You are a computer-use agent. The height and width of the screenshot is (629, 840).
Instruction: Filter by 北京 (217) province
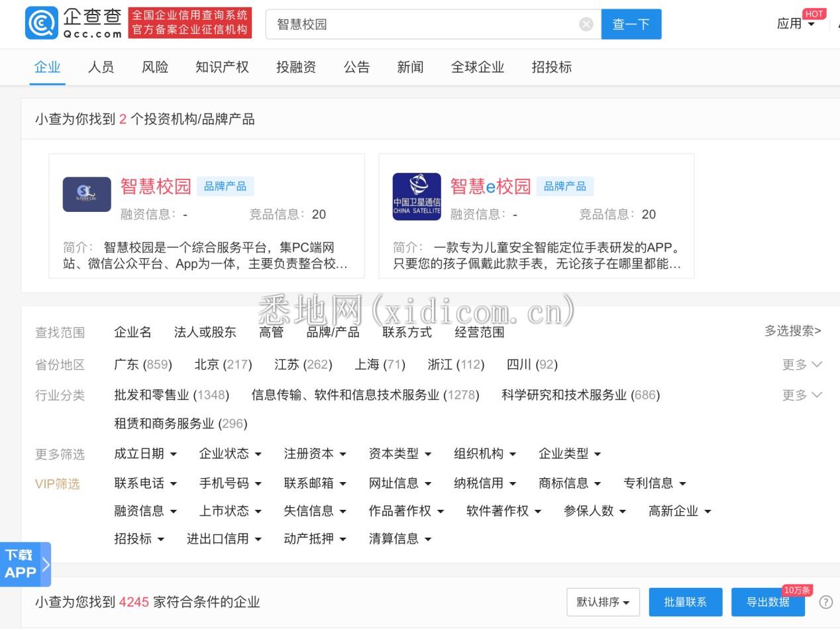coord(223,364)
